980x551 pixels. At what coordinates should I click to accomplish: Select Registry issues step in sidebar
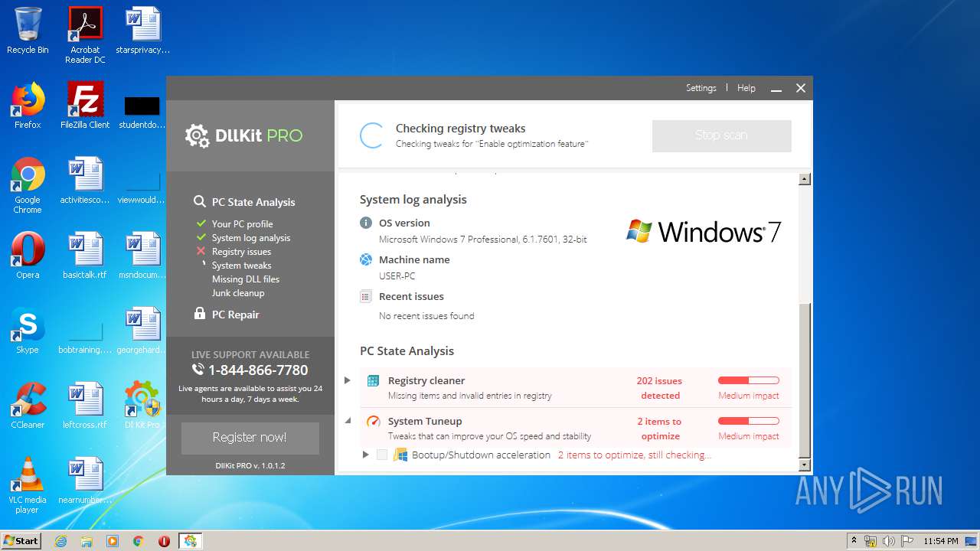[x=241, y=252]
